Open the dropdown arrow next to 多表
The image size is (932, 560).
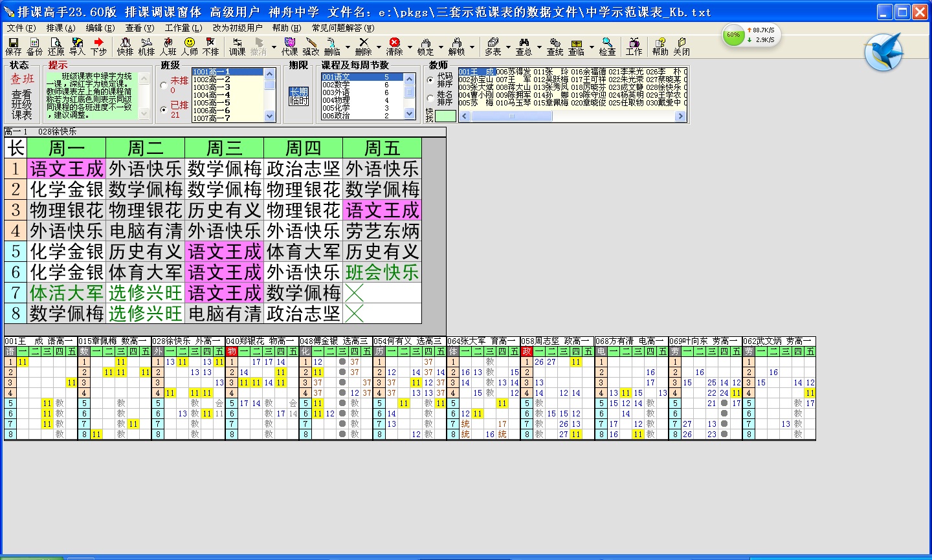[x=508, y=47]
